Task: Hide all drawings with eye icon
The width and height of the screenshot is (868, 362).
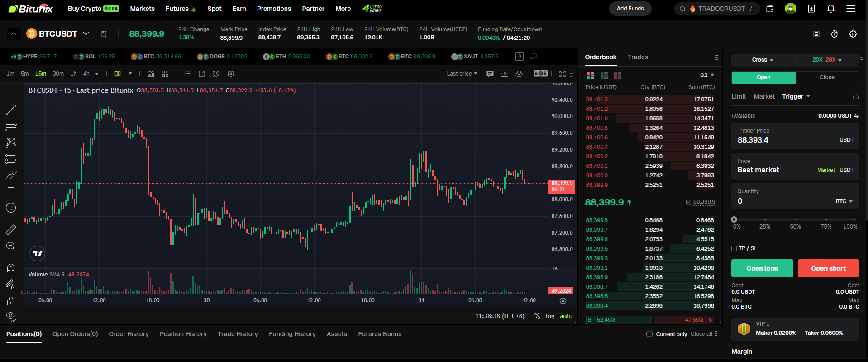Action: tap(11, 316)
